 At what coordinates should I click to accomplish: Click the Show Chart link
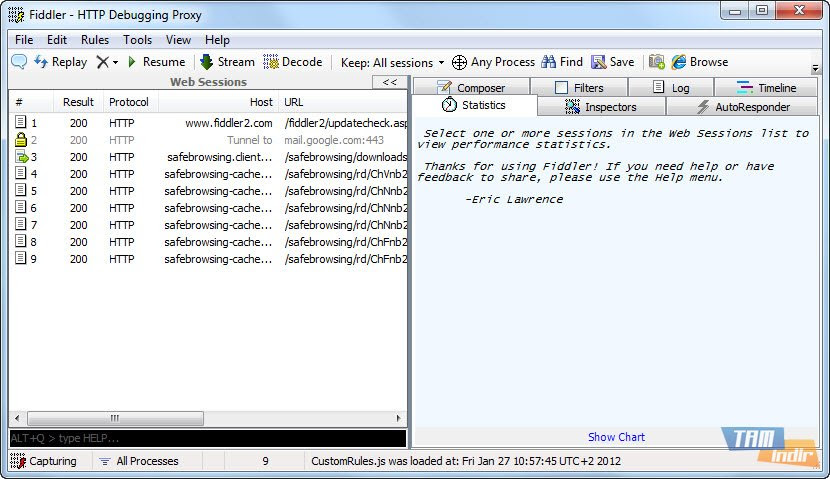click(x=616, y=437)
